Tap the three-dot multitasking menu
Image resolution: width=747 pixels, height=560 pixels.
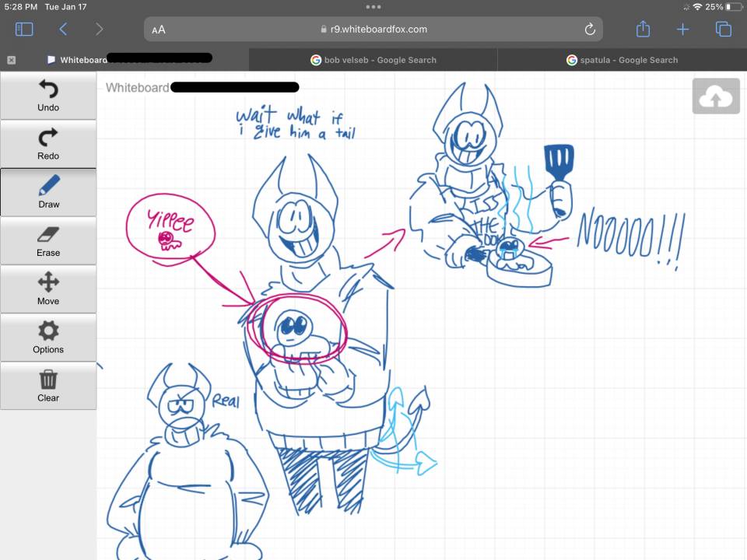pos(373,7)
